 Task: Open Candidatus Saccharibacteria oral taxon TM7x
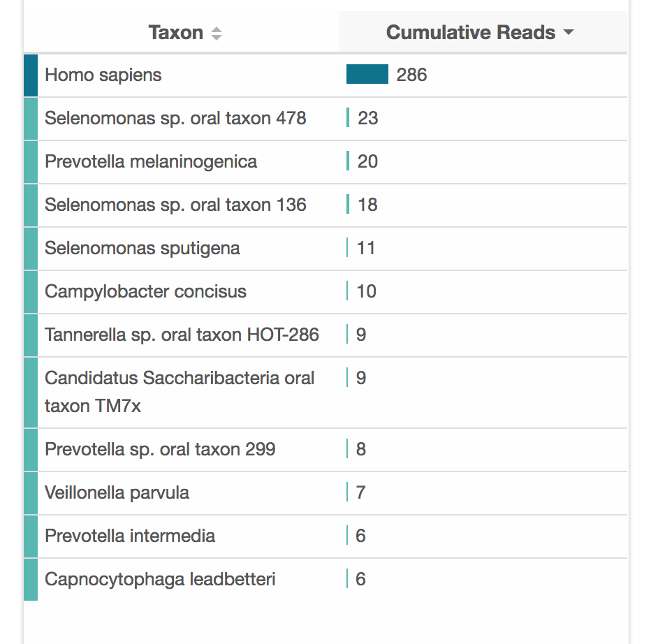(180, 391)
